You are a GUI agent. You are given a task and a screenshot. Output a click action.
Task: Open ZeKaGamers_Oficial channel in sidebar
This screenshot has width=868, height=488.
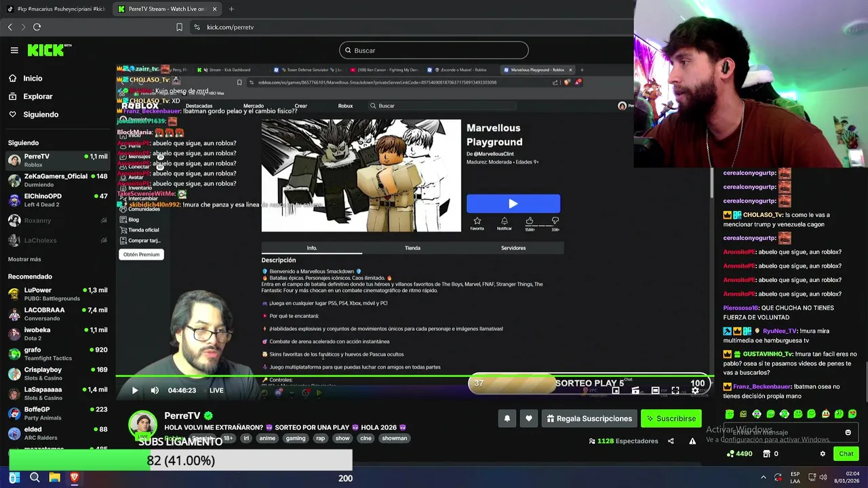58,180
